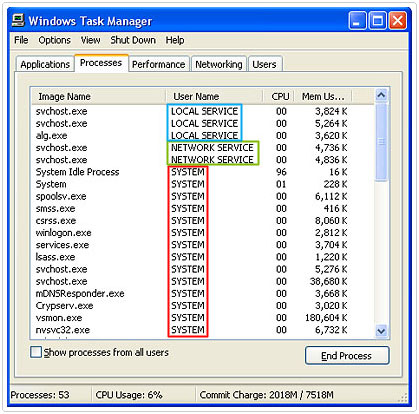Maximize the Task Manager window
The height and width of the screenshot is (414, 419).
tap(377, 21)
